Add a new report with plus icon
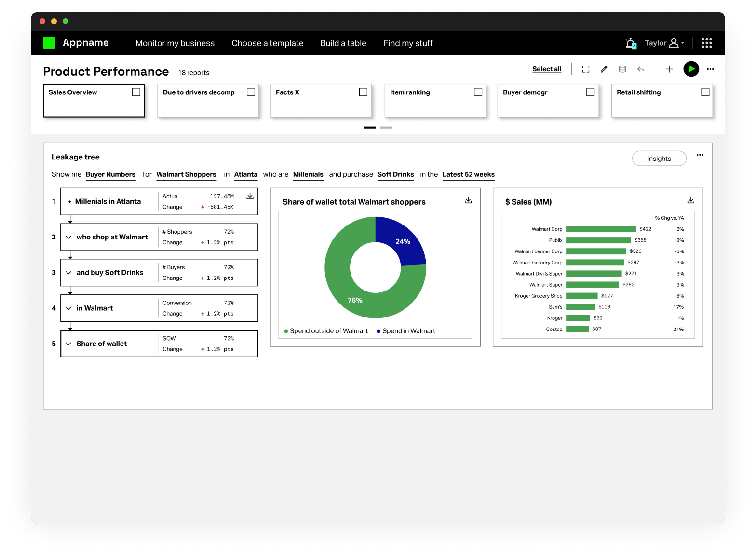 (669, 69)
